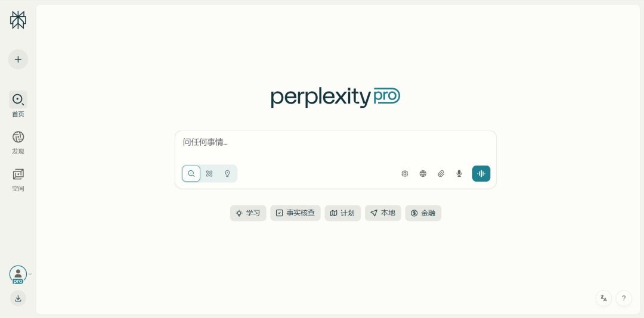Go to the 空间 (Spaces) section
This screenshot has width=644, height=318.
coord(18,179)
